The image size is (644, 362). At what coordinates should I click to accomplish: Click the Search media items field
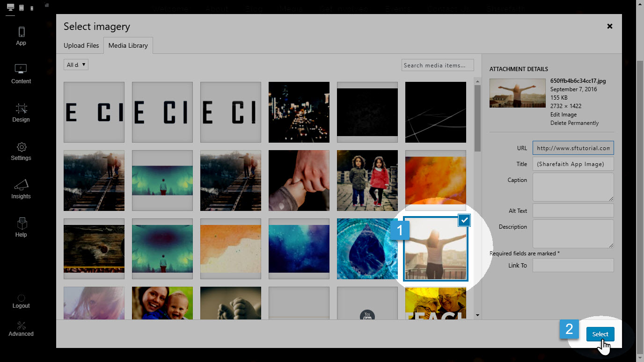pyautogui.click(x=438, y=65)
